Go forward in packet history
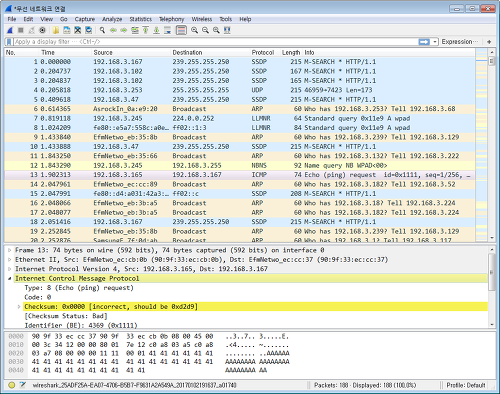This screenshot has width=500, height=394. tap(124, 30)
